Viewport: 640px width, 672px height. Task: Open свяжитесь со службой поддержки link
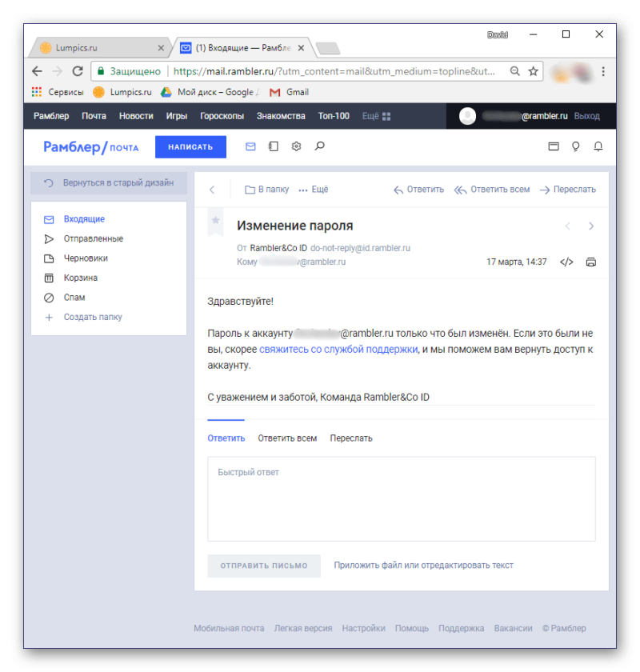(x=338, y=350)
